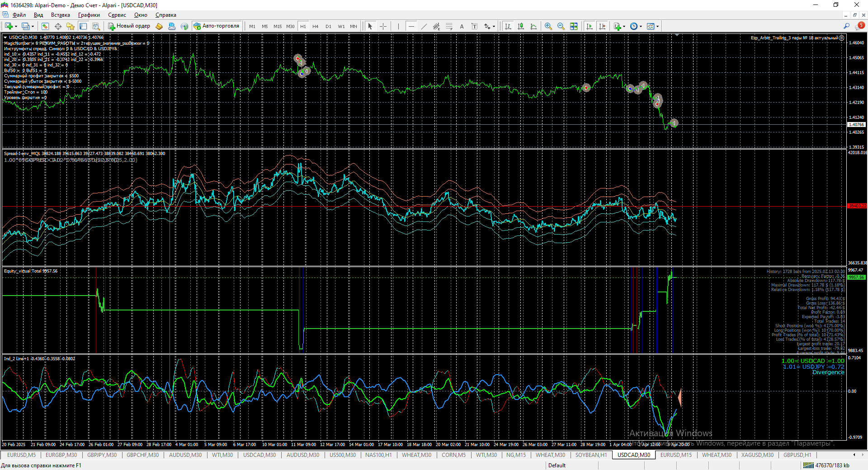This screenshot has height=470, width=868.
Task: Toggle the candlestick chart mode
Action: tap(521, 26)
